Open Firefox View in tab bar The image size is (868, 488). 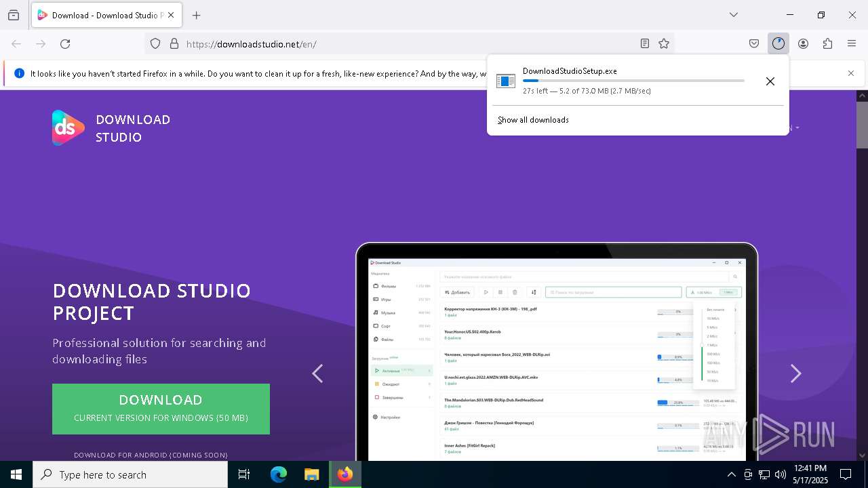pyautogui.click(x=14, y=15)
